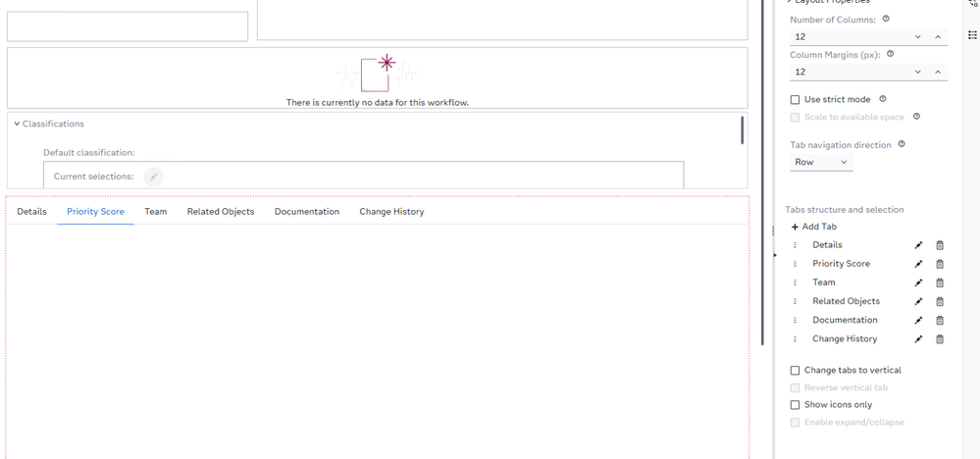The image size is (980, 459).
Task: Click drag handle beside Details entry
Action: pyautogui.click(x=795, y=245)
